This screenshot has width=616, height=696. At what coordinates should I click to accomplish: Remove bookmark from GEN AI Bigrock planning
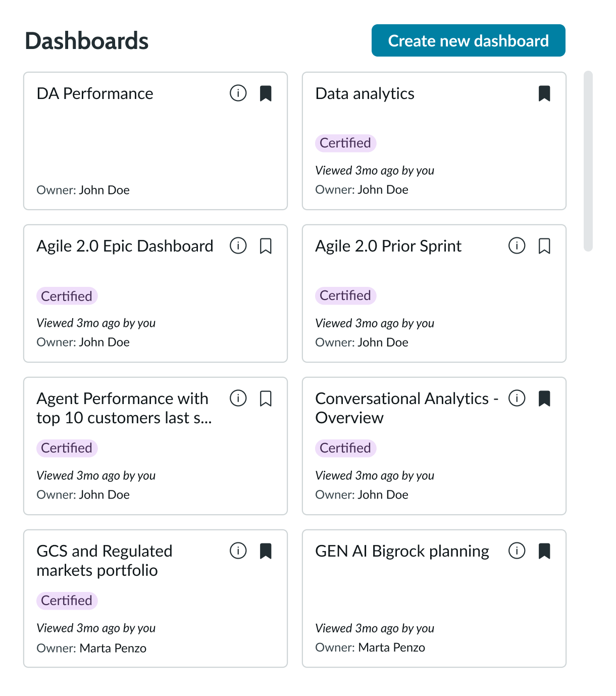click(x=545, y=552)
